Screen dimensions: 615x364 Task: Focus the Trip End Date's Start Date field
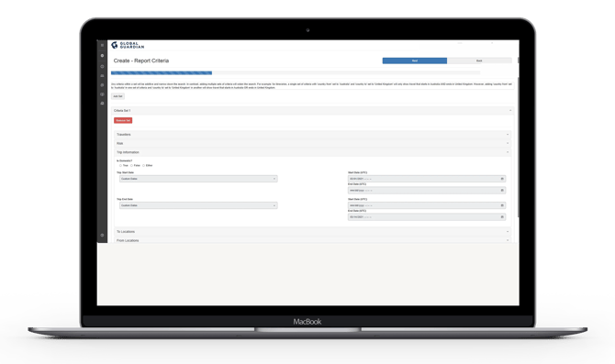coord(426,205)
